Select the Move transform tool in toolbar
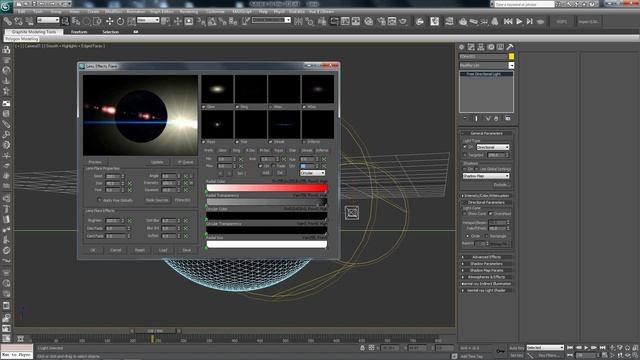640x360 pixels. click(x=109, y=21)
